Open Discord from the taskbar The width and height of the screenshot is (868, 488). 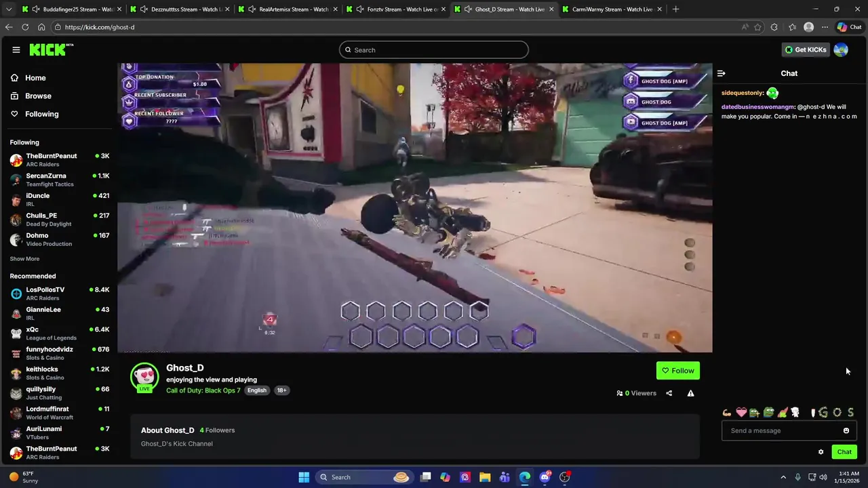point(545,477)
